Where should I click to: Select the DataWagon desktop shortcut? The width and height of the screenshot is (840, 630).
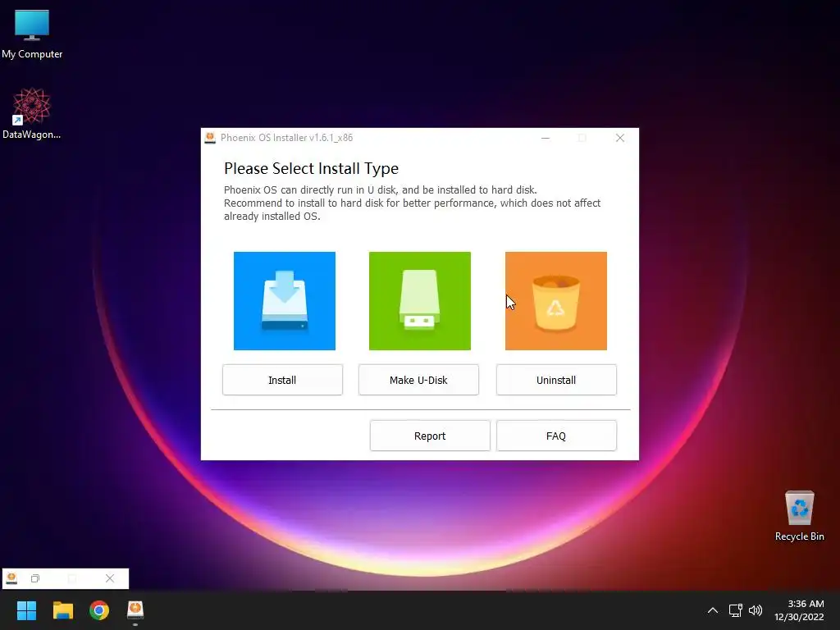[32, 113]
